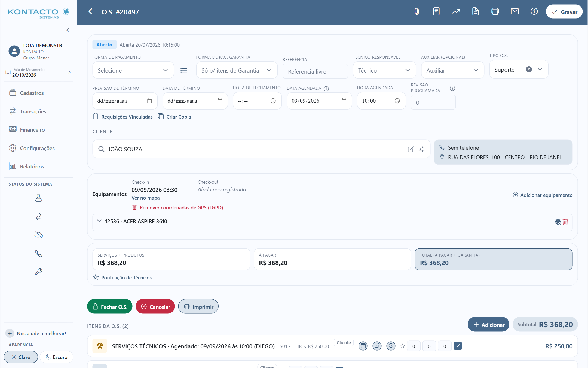Screen dimensions: 588x368
Task: Go back using the header arrow
Action: [x=91, y=11]
